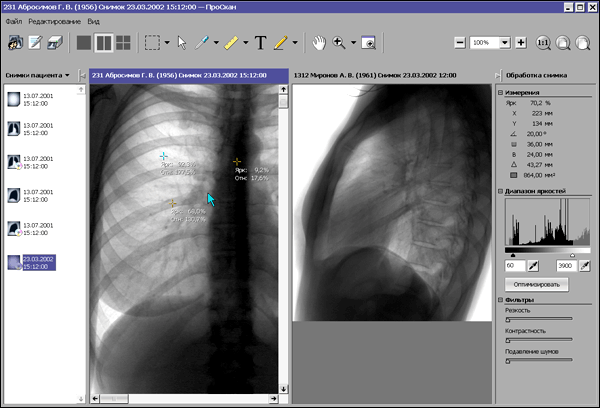
Task: Select the Text tool
Action: (x=261, y=43)
